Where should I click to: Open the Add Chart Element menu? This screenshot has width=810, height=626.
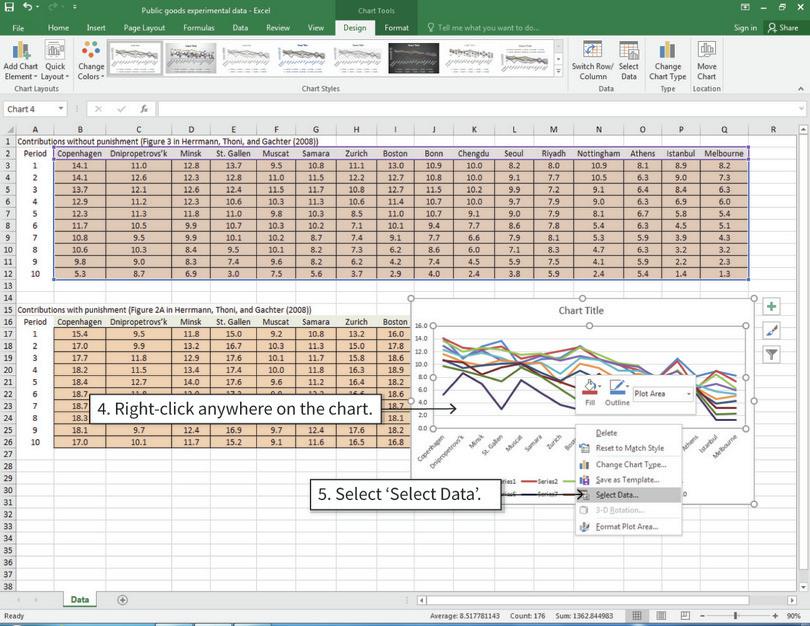(22, 62)
